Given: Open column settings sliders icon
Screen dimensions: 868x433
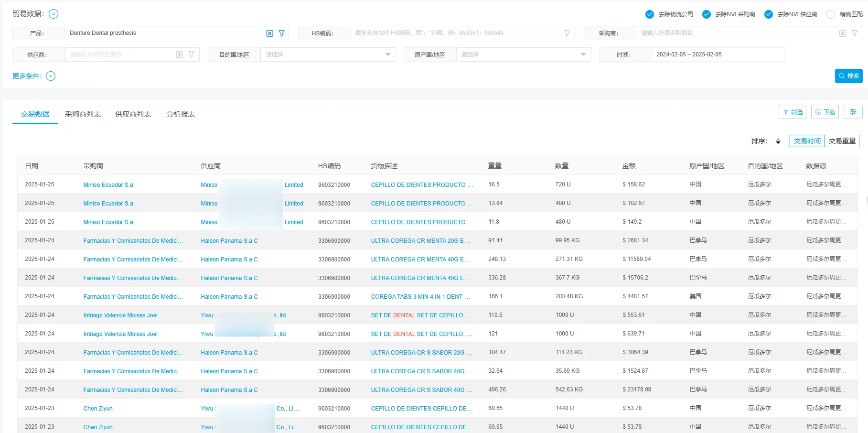Looking at the screenshot, I should tap(853, 112).
